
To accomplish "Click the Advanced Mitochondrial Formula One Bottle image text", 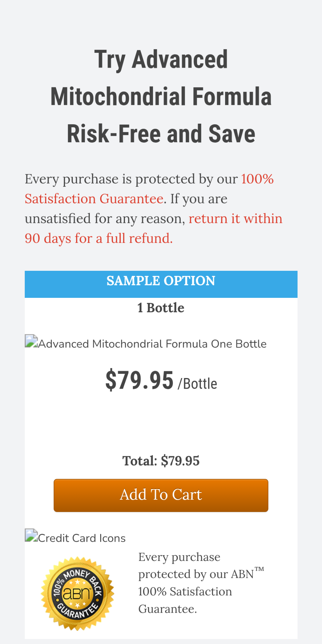I will pos(152,344).
